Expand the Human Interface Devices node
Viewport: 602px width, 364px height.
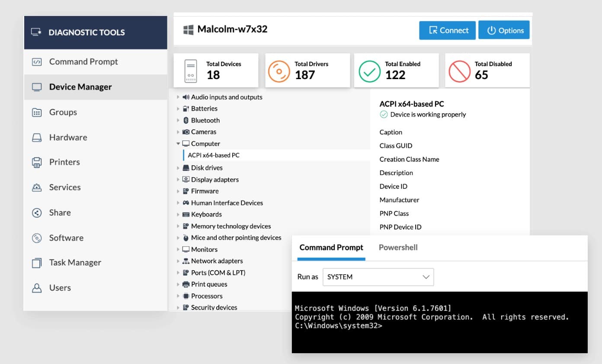(x=178, y=203)
